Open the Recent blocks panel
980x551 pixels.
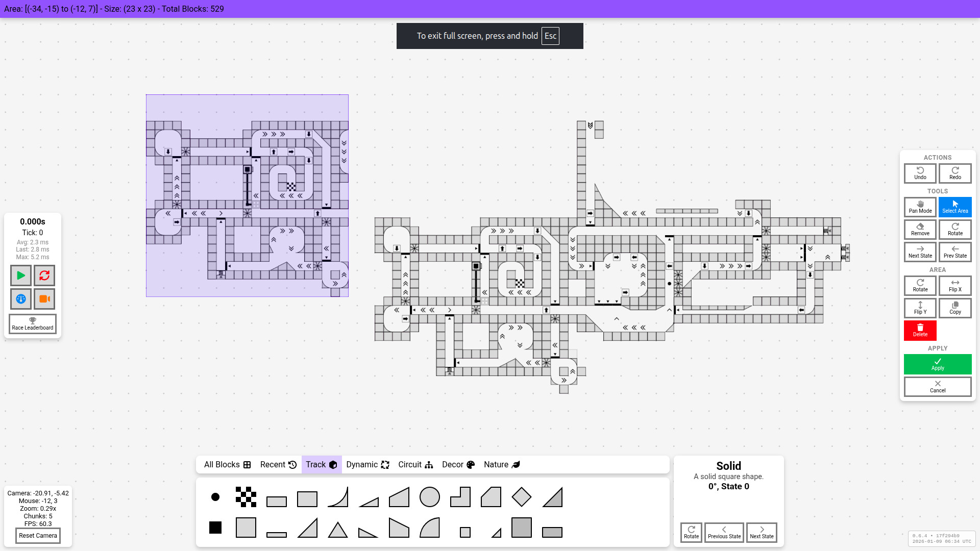pyautogui.click(x=277, y=464)
